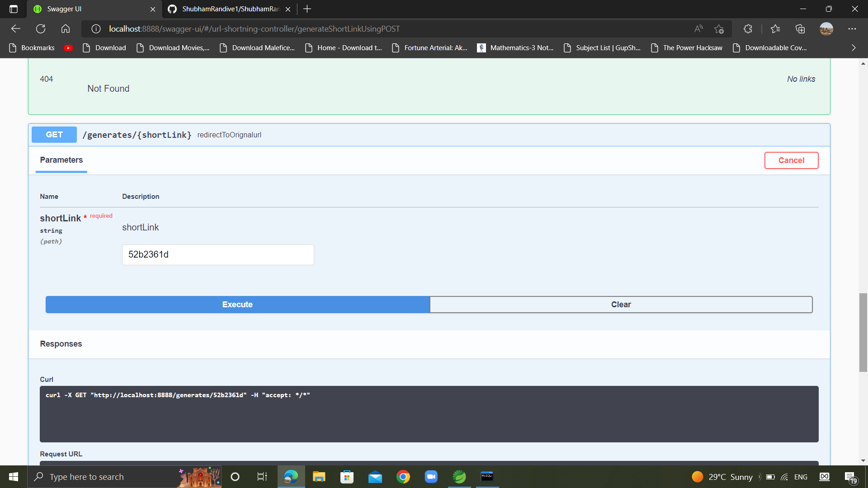868x488 pixels.
Task: Launch Spring Tool Suite from taskbar
Action: (459, 476)
